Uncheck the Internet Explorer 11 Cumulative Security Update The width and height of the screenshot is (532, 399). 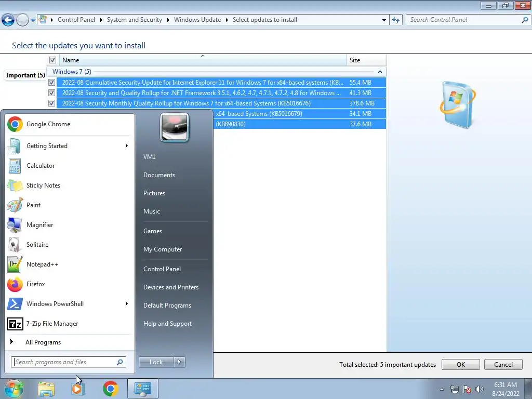(51, 83)
